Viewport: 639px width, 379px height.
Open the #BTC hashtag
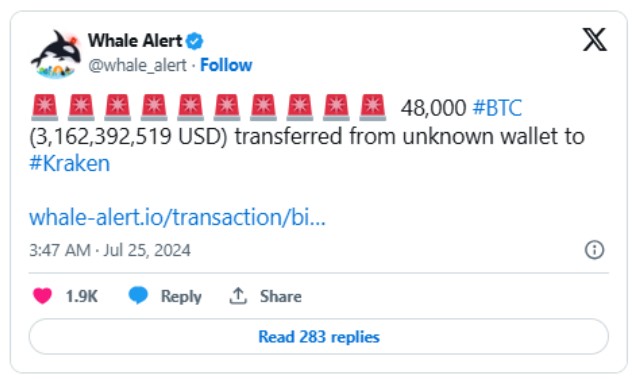coord(497,108)
